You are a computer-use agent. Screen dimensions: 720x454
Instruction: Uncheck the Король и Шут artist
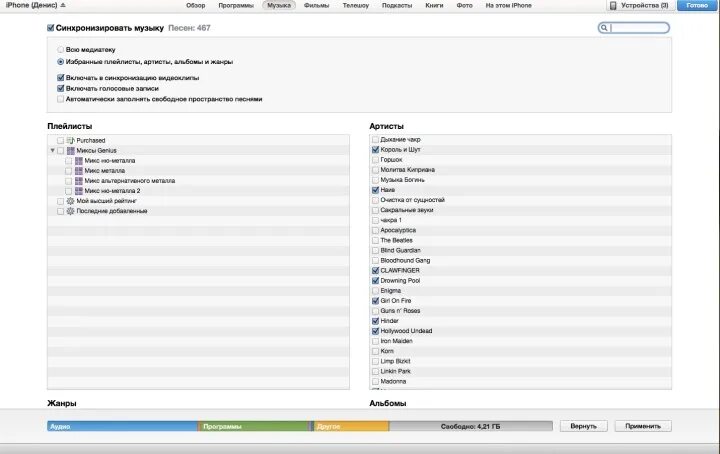(x=375, y=150)
